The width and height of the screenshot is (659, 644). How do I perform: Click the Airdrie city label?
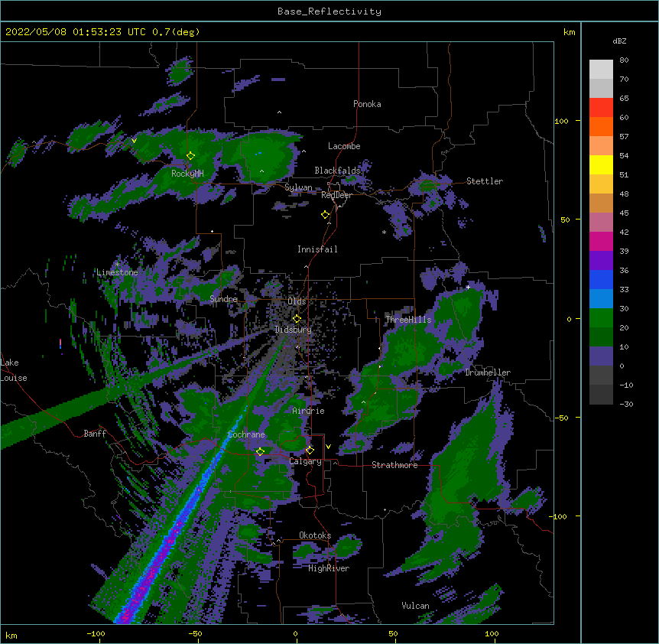pos(309,411)
